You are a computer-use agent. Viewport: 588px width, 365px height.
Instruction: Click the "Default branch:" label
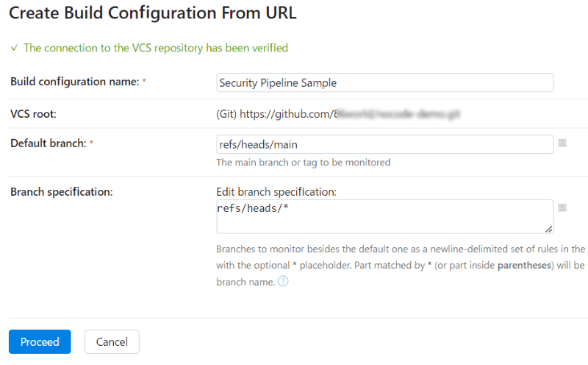click(x=49, y=143)
